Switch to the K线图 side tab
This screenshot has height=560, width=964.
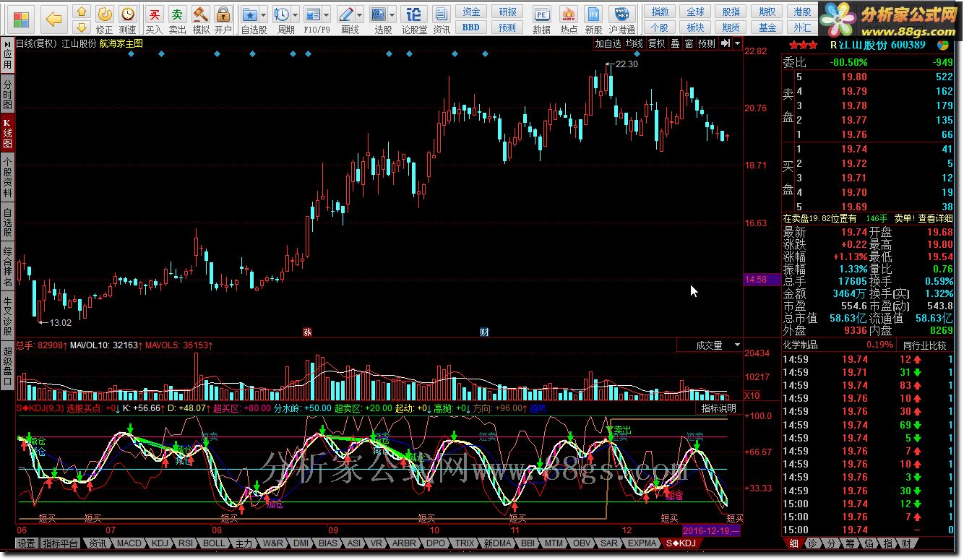pos(7,134)
